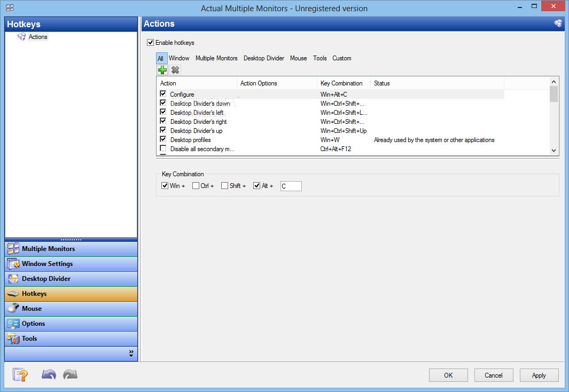Select the Win+W key combination cell

(x=330, y=139)
